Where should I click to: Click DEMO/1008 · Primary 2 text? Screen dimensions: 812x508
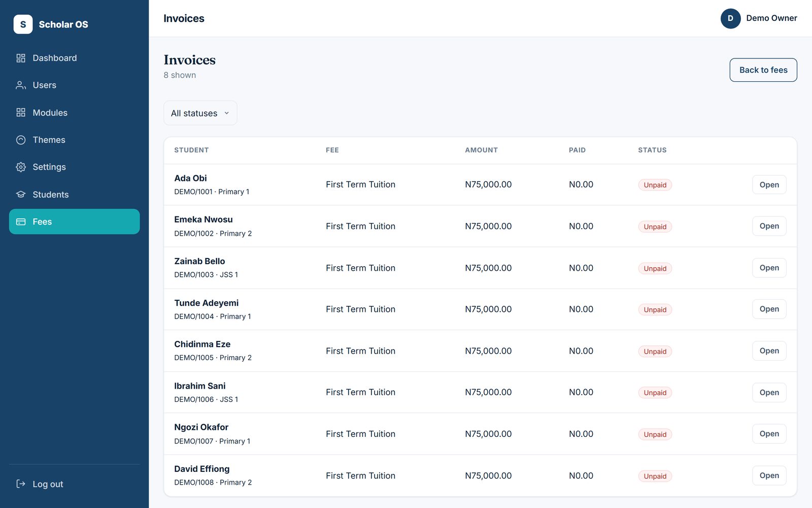(x=213, y=482)
